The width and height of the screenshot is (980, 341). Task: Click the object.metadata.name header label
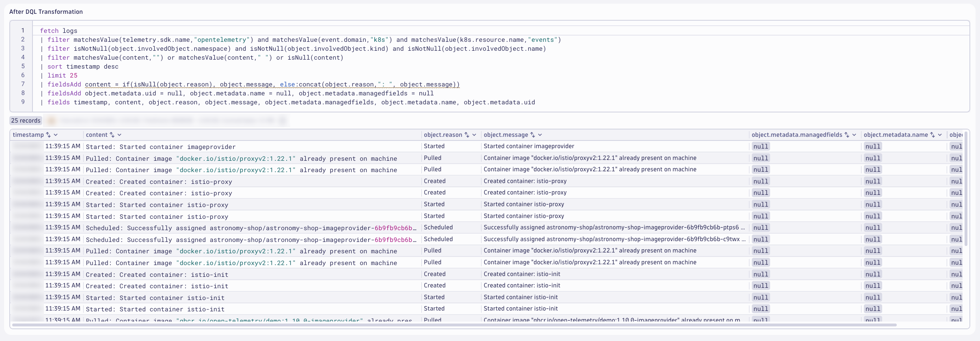[x=896, y=135]
